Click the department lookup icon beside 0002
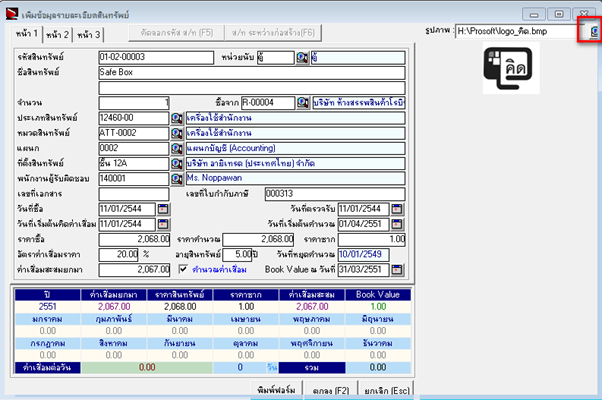This screenshot has height=400, width=602. click(x=177, y=148)
